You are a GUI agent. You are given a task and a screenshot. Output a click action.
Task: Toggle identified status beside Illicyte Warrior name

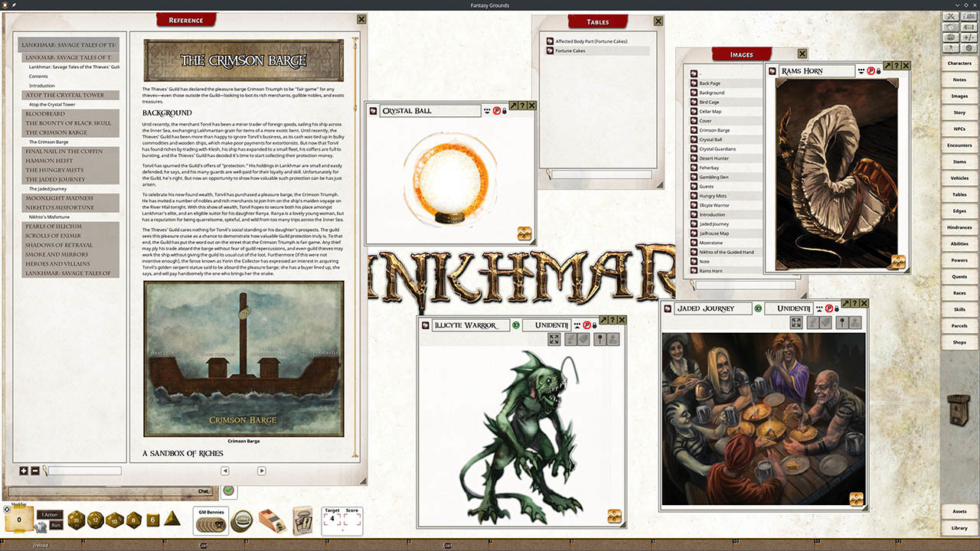click(x=516, y=325)
